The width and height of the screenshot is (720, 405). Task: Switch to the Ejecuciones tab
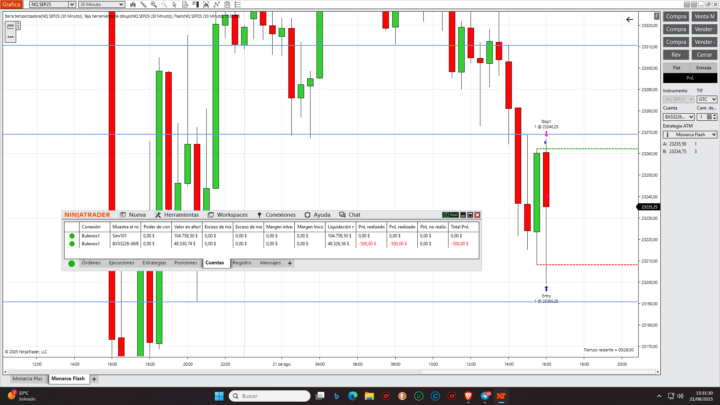click(121, 263)
